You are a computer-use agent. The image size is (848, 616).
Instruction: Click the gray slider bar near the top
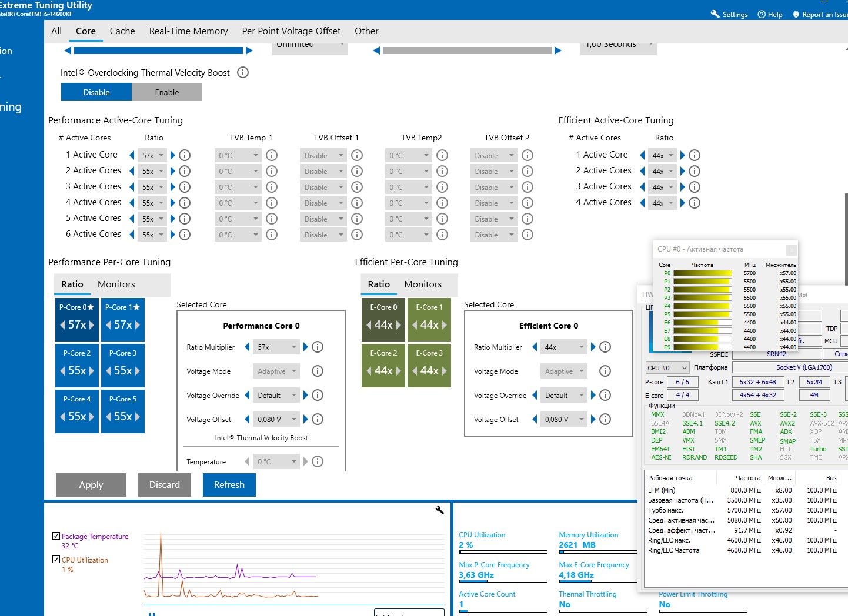pos(468,51)
